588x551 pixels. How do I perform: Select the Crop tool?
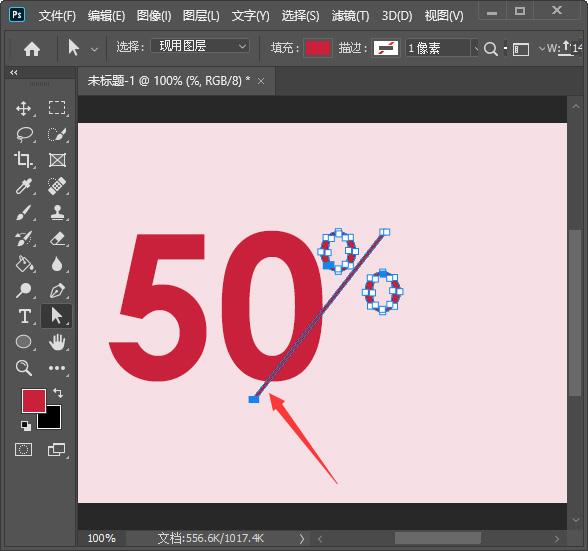(x=23, y=160)
